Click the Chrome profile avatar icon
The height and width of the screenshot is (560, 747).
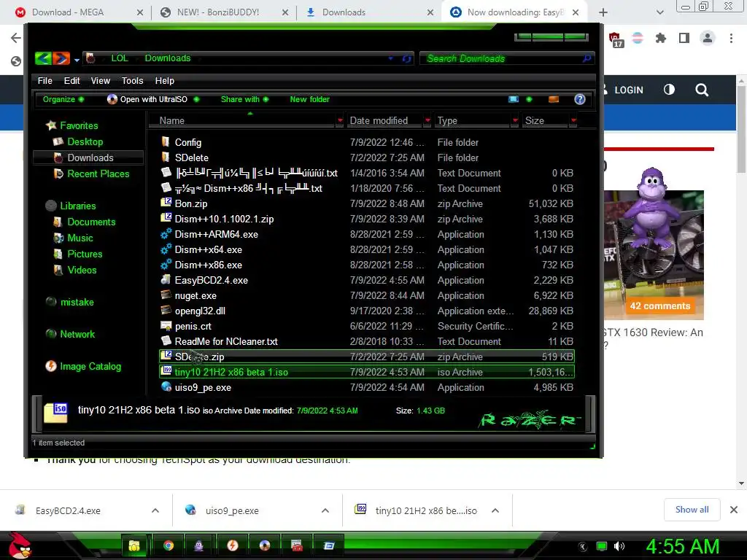click(x=708, y=38)
